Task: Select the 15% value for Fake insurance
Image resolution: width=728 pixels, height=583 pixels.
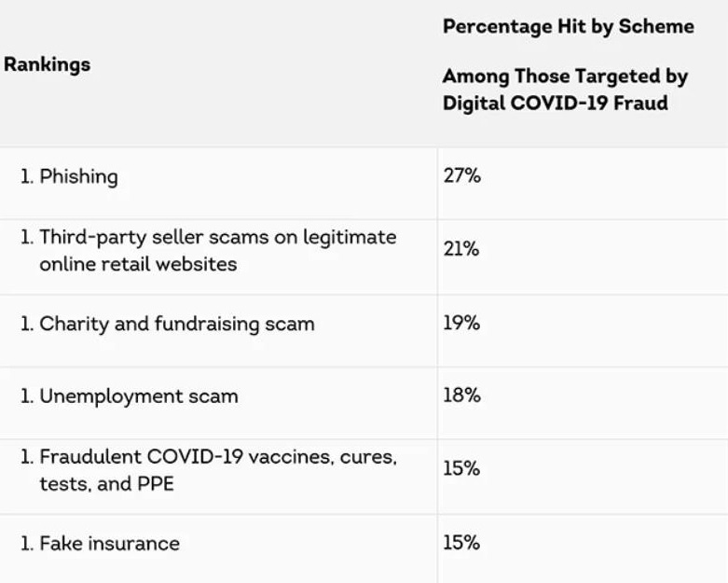Action: [x=460, y=542]
